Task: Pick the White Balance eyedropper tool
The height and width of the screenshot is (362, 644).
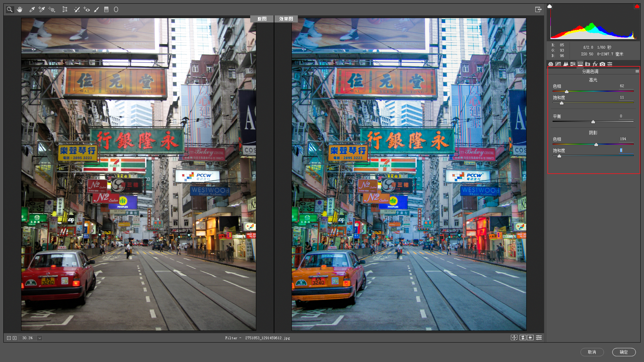Action: click(32, 9)
